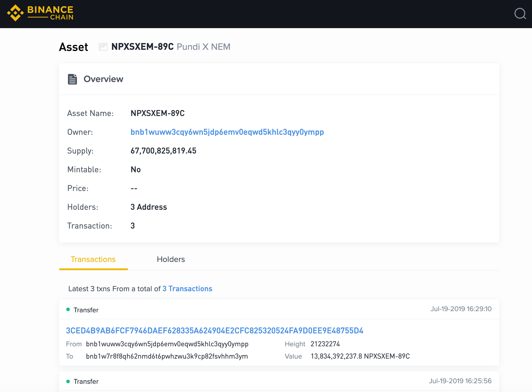Screen dimensions: 532x392
Task: Click value 13,834,392,237.8 NPXSXEM-89C
Action: (x=360, y=356)
